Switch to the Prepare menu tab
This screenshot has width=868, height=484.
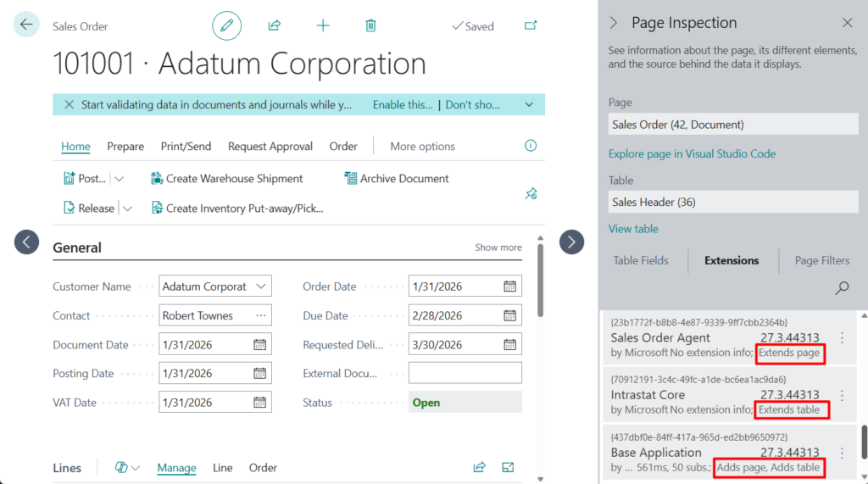pos(125,147)
